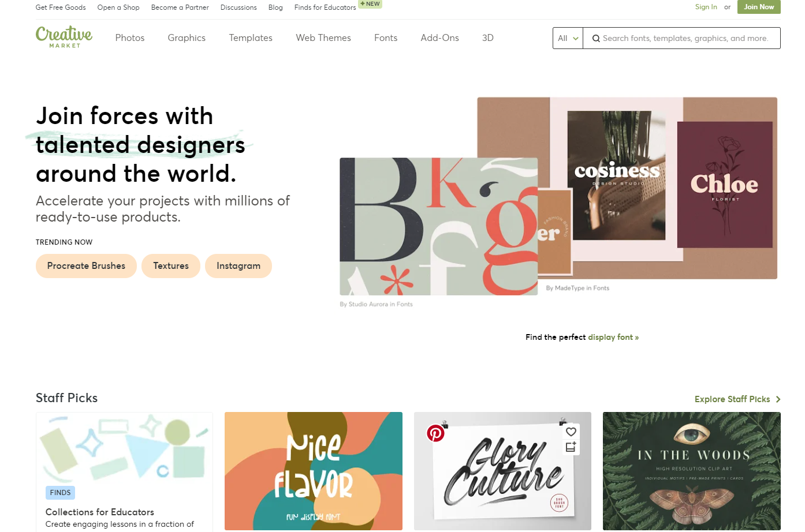Image resolution: width=805 pixels, height=532 pixels.
Task: Open the All categories search dropdown
Action: pyautogui.click(x=568, y=38)
